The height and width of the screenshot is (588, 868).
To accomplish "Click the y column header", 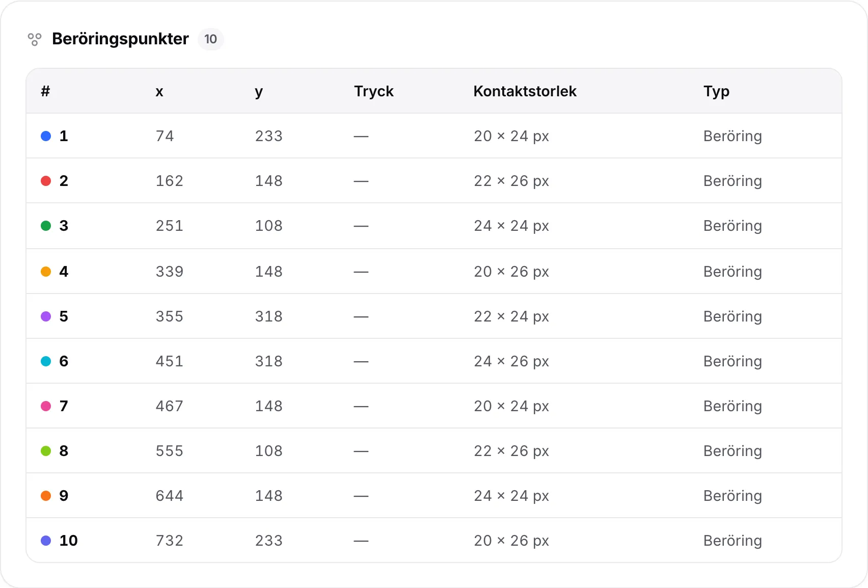I will tap(259, 92).
